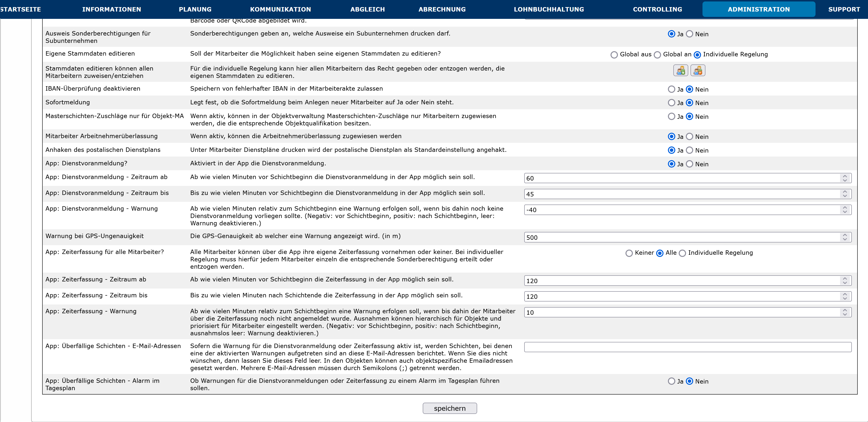This screenshot has height=422, width=868.
Task: Open the Support menu
Action: pyautogui.click(x=844, y=9)
